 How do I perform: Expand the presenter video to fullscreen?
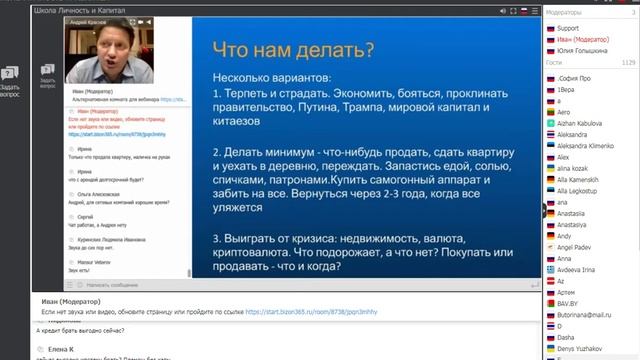(133, 22)
